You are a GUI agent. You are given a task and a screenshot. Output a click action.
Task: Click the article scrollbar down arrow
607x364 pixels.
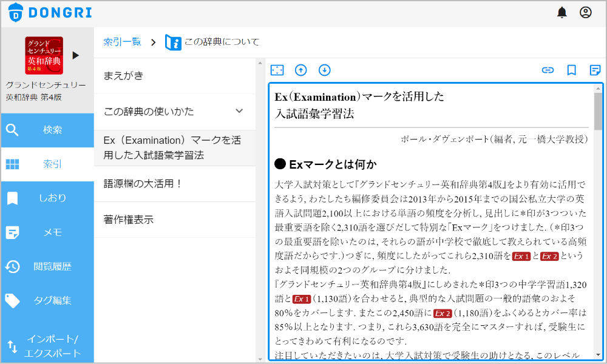pyautogui.click(x=598, y=355)
